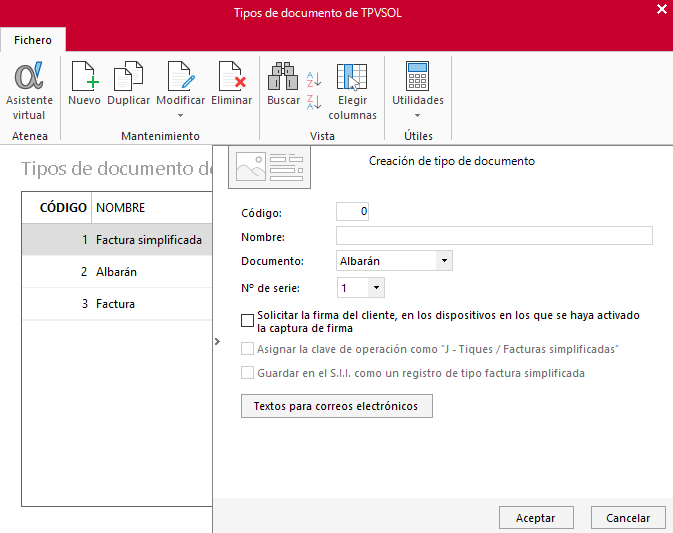Screen dimensions: 673x533
Task: Click the Textos para correos electrónicos button
Action: 336,406
